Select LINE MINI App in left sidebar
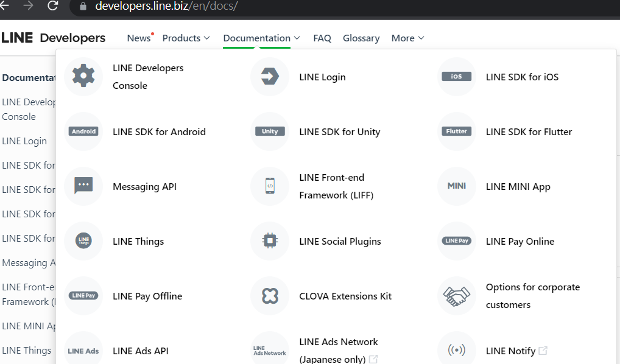620x364 pixels. (29, 326)
